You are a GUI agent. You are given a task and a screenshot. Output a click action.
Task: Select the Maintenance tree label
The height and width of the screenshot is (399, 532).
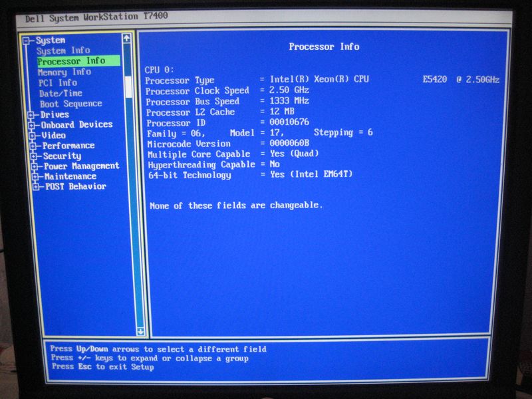click(x=70, y=176)
